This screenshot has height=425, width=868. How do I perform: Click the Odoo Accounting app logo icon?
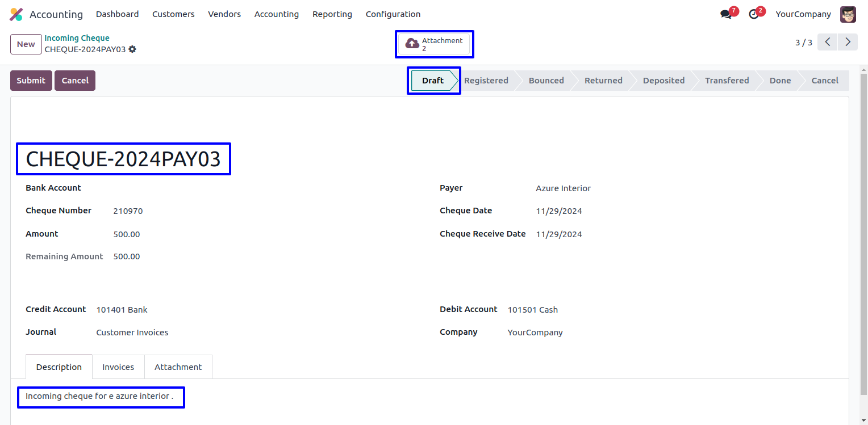pyautogui.click(x=16, y=14)
